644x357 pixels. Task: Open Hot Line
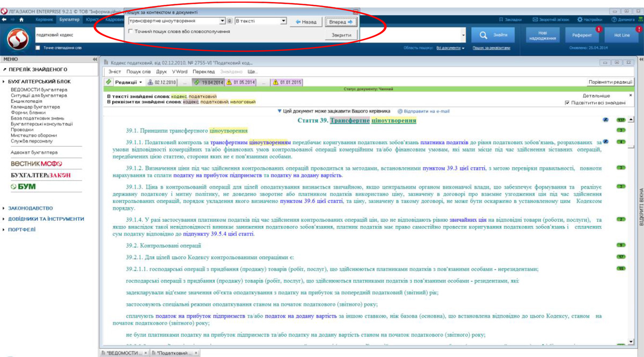[x=621, y=35]
